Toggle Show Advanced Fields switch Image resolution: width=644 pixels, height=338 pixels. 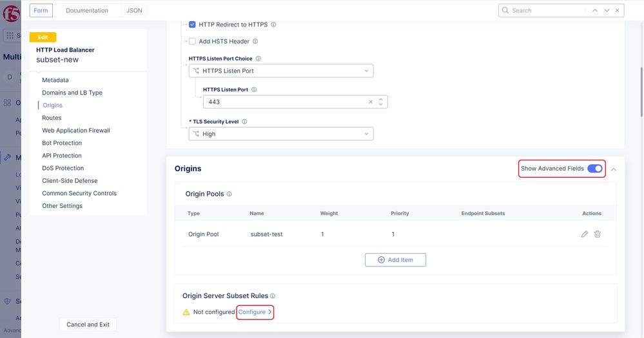click(x=594, y=169)
